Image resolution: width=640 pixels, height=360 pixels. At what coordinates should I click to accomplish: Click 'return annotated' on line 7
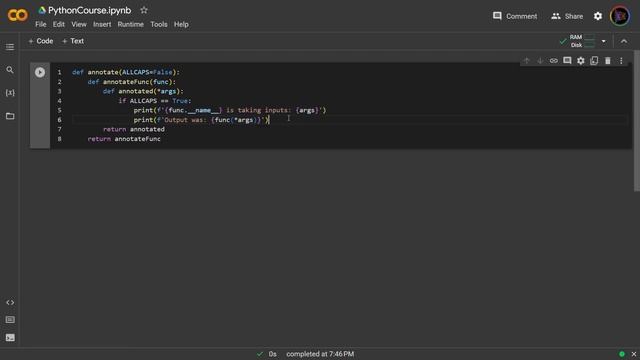point(134,129)
